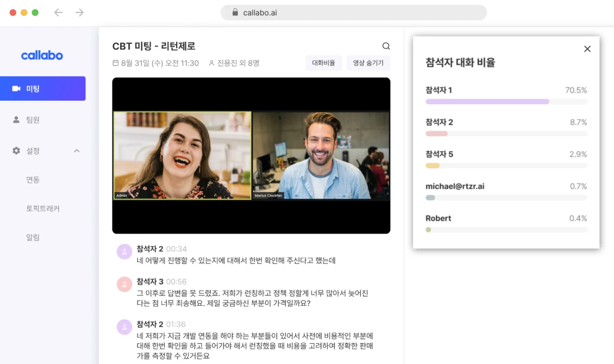Go forward with browser forward arrow
This screenshot has height=364, width=614.
click(x=80, y=12)
